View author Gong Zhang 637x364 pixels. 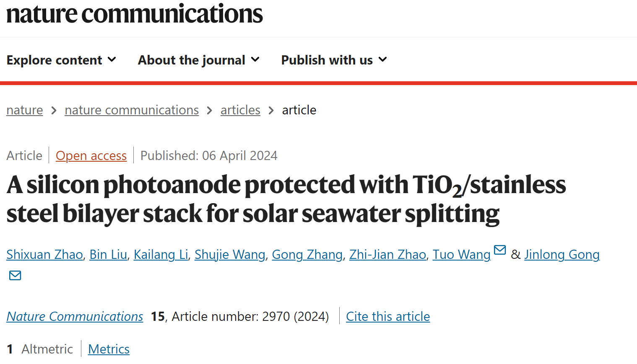[307, 254]
